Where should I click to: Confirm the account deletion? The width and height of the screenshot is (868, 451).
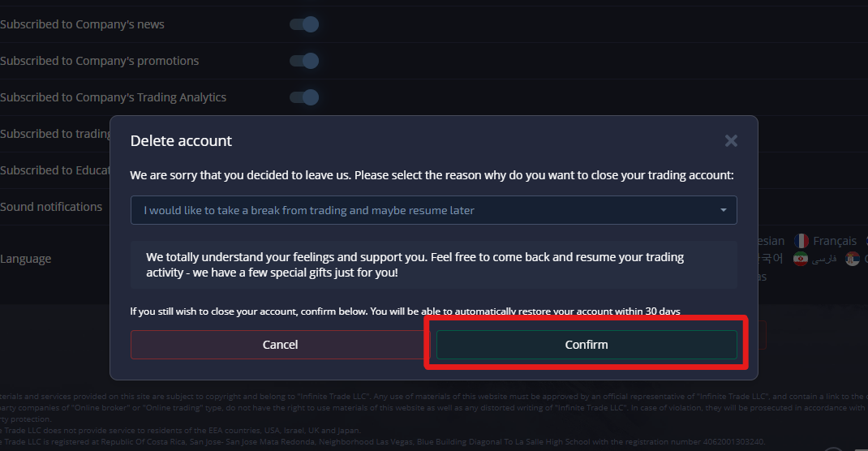click(x=587, y=345)
